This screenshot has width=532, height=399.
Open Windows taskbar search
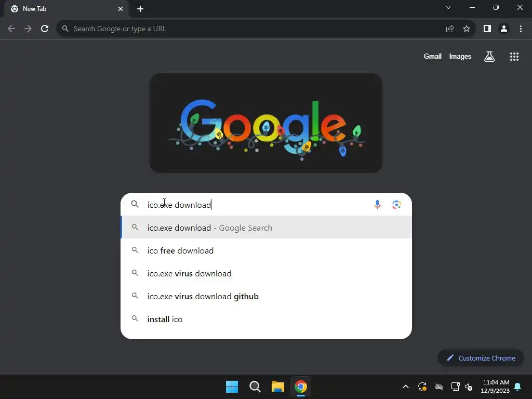coord(255,387)
